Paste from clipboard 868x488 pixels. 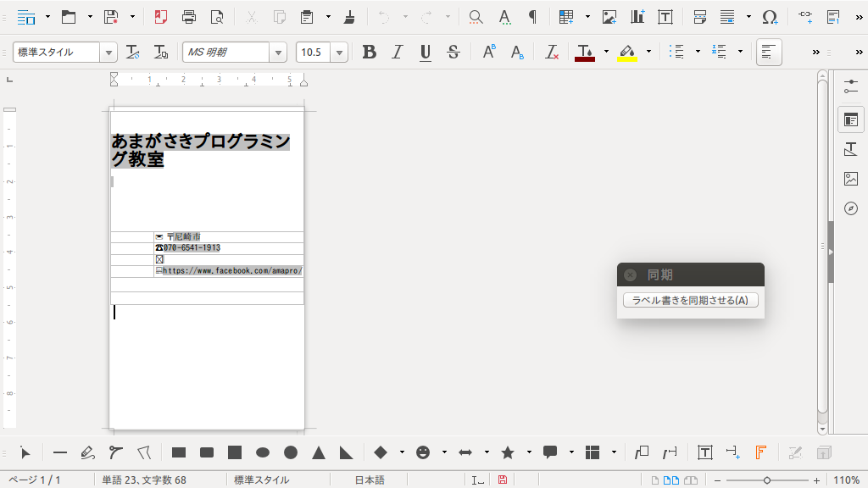(x=307, y=17)
